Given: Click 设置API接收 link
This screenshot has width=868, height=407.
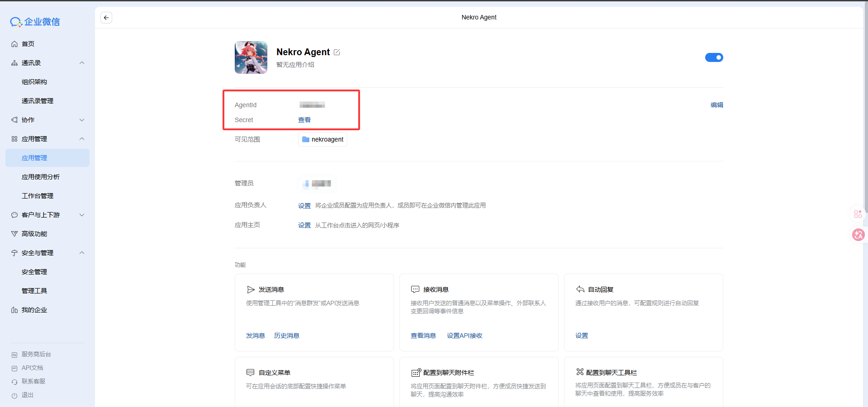Looking at the screenshot, I should coord(465,336).
